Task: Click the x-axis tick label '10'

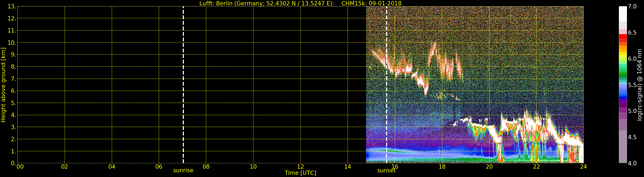Action: (x=253, y=166)
